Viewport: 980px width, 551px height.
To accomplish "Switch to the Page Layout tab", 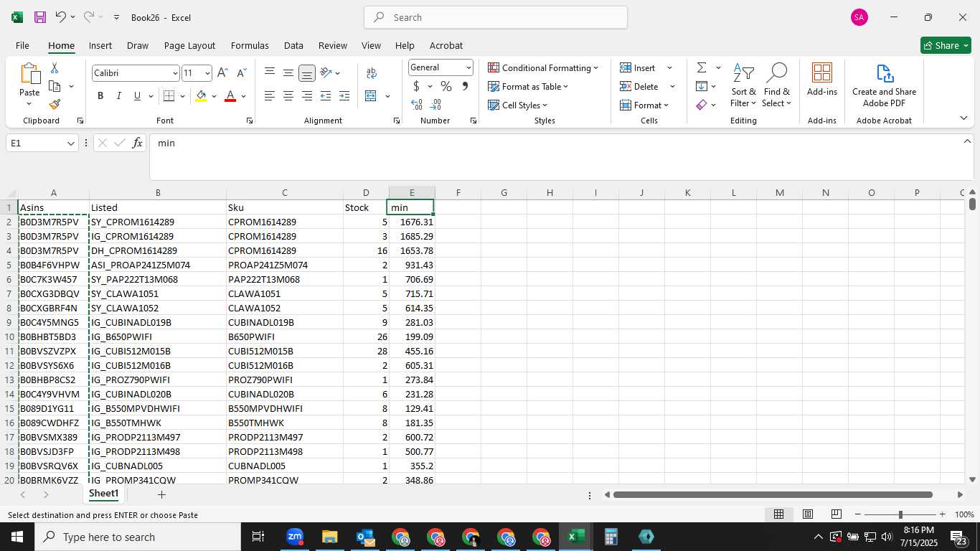I will point(189,45).
